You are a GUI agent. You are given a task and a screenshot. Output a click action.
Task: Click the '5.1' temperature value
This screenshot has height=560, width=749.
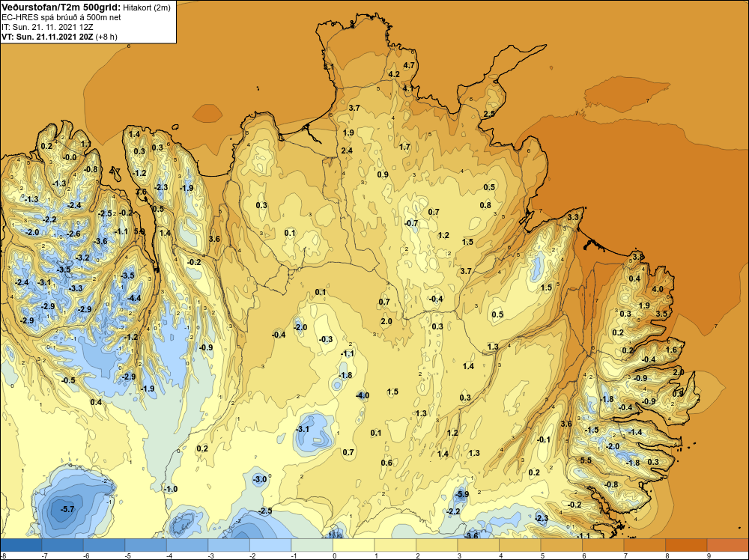tap(329, 67)
